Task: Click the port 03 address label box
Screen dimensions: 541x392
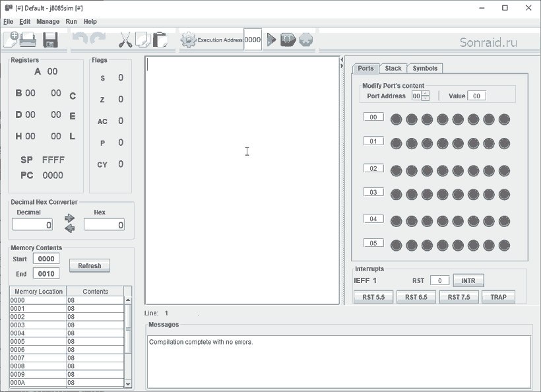Action: tap(373, 192)
